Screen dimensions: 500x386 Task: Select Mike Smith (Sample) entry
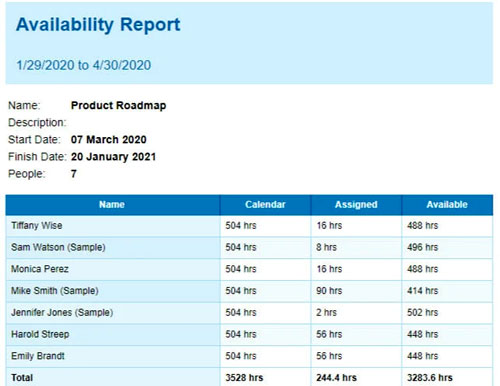coord(55,291)
